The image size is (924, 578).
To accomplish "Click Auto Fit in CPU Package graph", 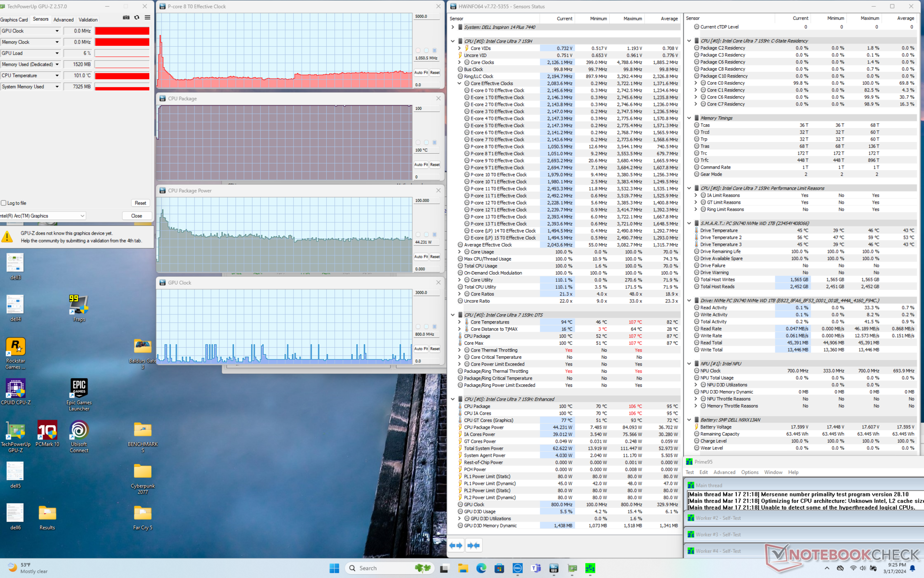I will coord(421,165).
